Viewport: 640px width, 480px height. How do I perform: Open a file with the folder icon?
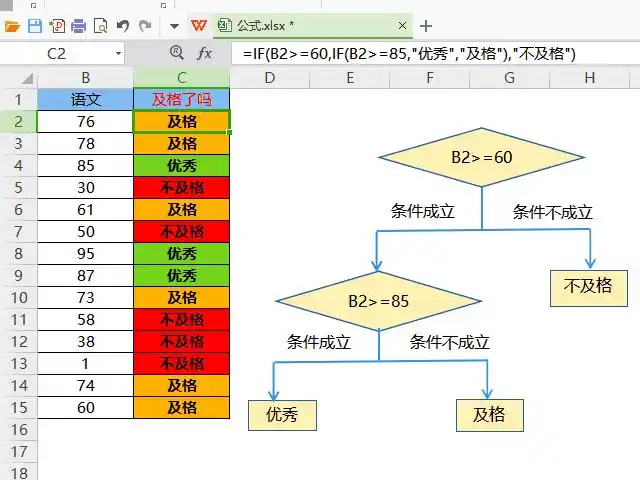coord(12,27)
